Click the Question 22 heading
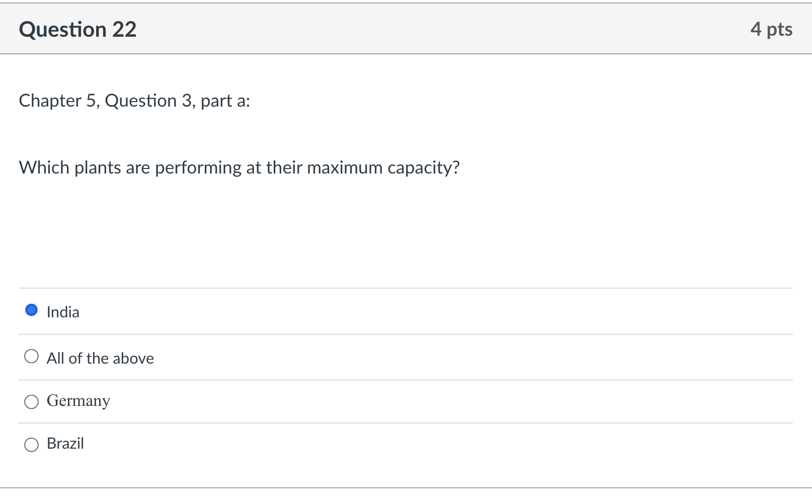Screen dimensions: 812x504 (x=77, y=30)
